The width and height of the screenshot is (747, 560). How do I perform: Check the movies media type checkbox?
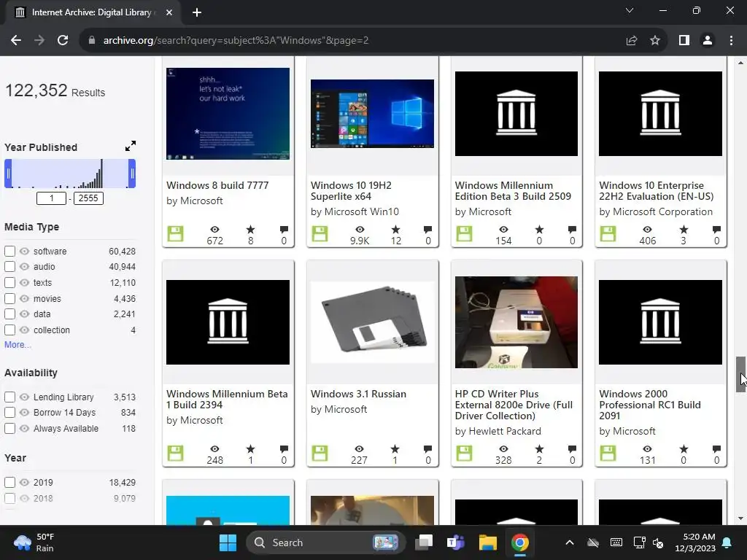coord(9,298)
